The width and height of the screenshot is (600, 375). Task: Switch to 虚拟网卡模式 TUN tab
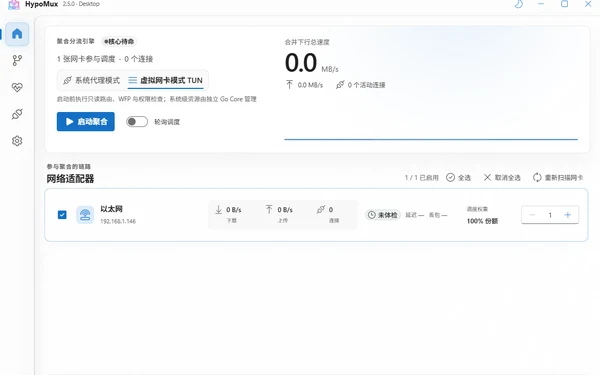pos(165,80)
